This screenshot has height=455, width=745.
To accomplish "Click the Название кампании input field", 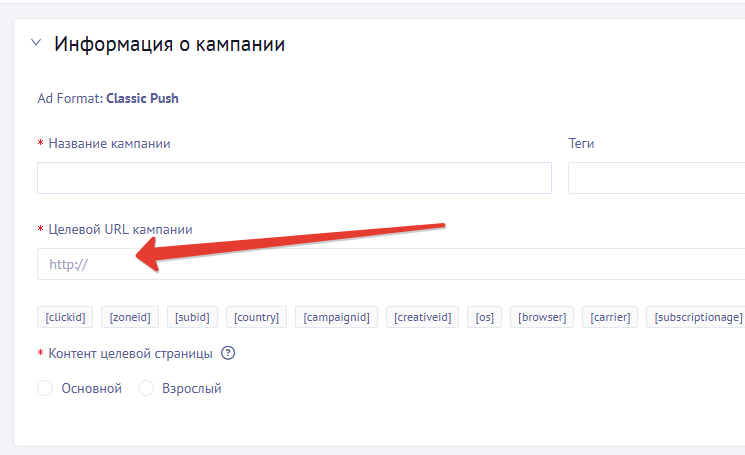I will click(294, 178).
